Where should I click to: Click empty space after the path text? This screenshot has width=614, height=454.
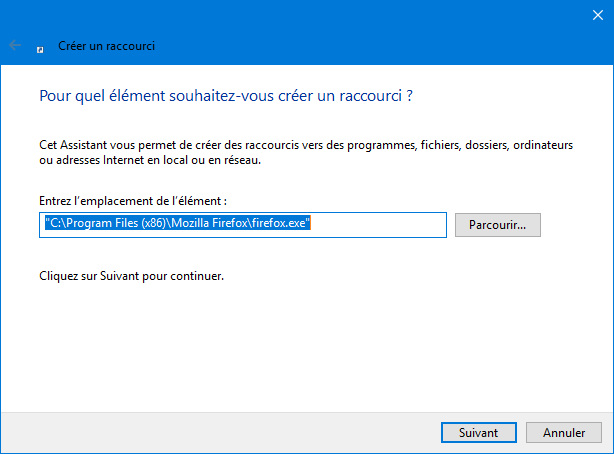tap(378, 225)
